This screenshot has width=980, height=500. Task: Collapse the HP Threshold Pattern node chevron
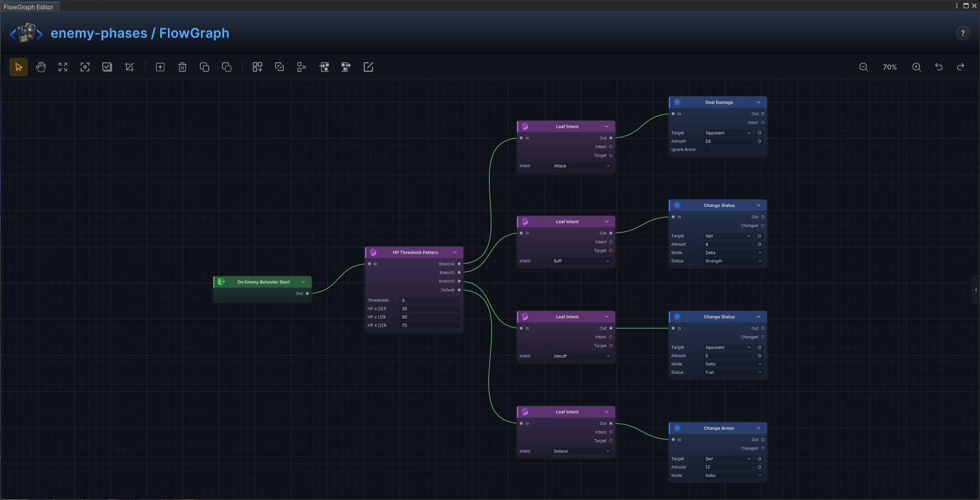pos(454,253)
